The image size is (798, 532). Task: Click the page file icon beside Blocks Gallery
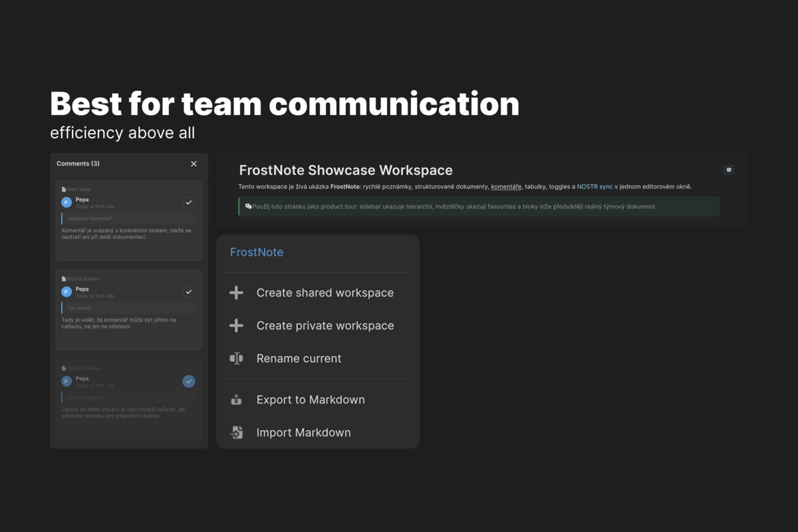pos(64,279)
